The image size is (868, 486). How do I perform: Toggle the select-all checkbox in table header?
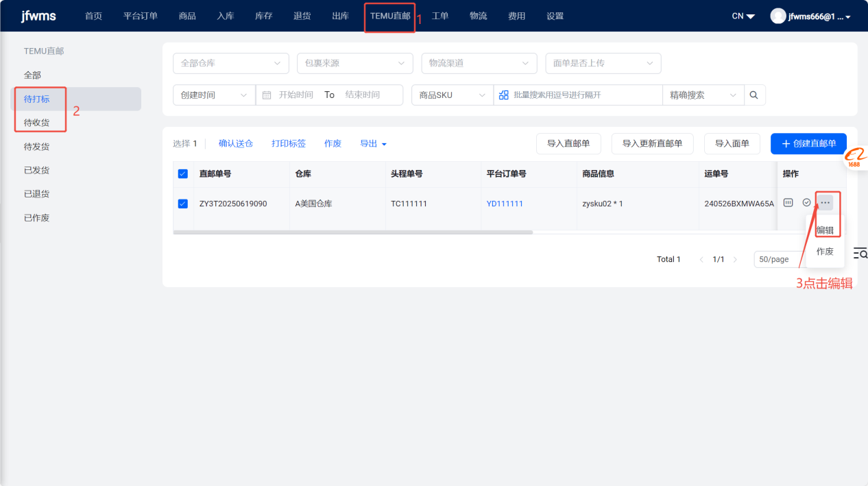[182, 174]
